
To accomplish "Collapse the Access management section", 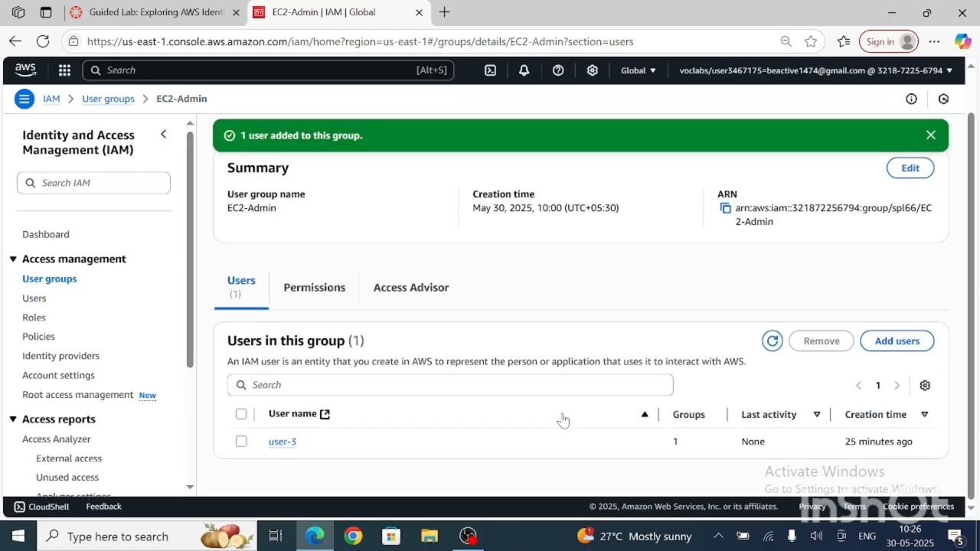I will click(x=13, y=259).
